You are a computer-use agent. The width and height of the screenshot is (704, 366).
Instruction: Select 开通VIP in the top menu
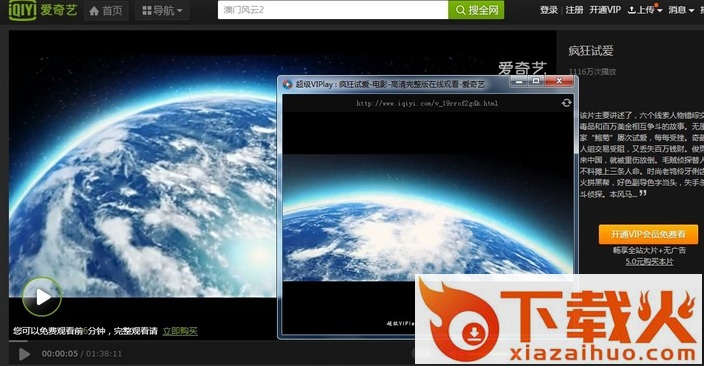605,10
